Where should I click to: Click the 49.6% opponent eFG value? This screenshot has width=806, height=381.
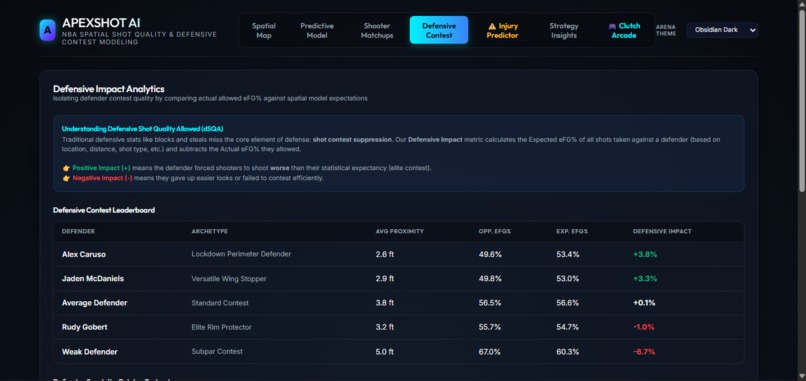[490, 254]
